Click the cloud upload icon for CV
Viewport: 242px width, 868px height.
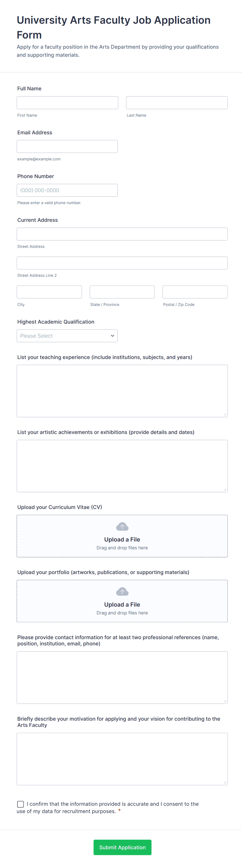click(x=122, y=526)
